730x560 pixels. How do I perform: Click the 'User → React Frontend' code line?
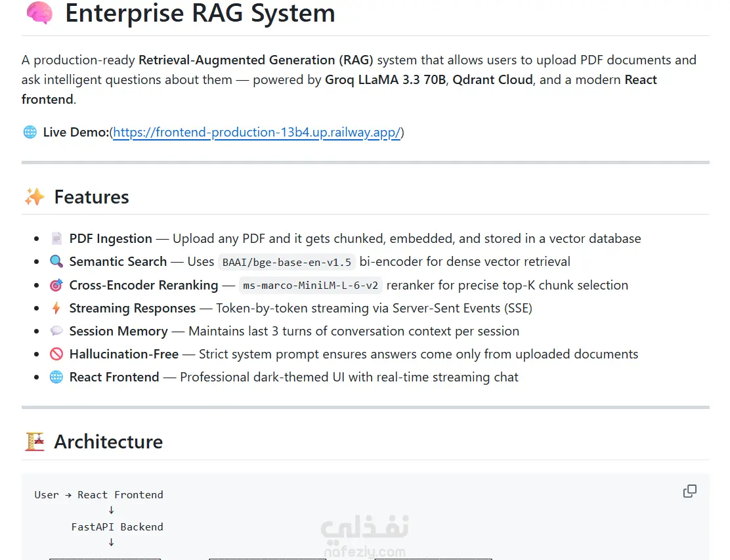[x=98, y=495]
